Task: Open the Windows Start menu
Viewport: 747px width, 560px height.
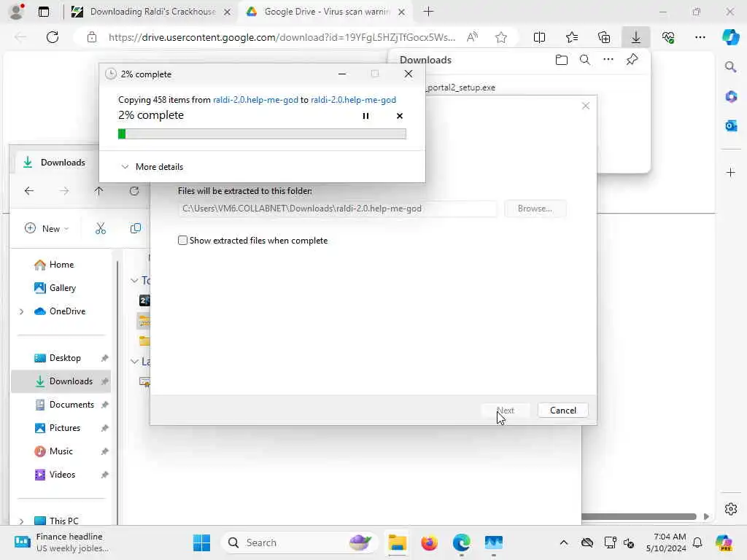Action: pos(201,542)
